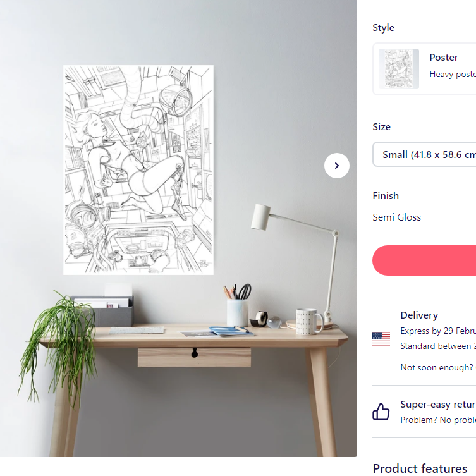Click the Size section label

pyautogui.click(x=382, y=126)
